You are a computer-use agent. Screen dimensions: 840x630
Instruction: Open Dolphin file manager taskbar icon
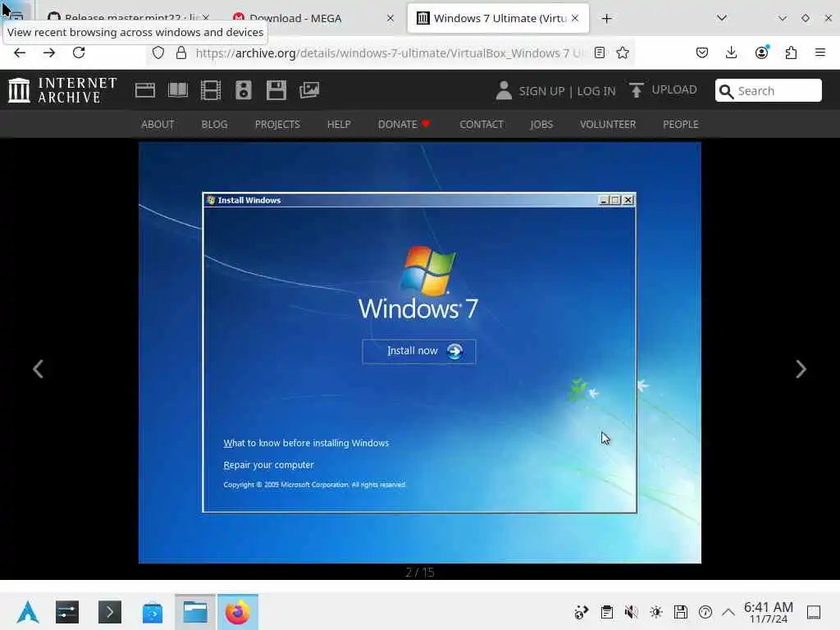(x=195, y=612)
